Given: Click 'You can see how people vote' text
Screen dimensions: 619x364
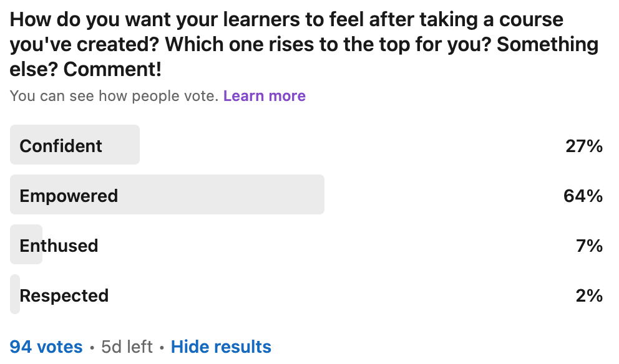Looking at the screenshot, I should (x=114, y=96).
